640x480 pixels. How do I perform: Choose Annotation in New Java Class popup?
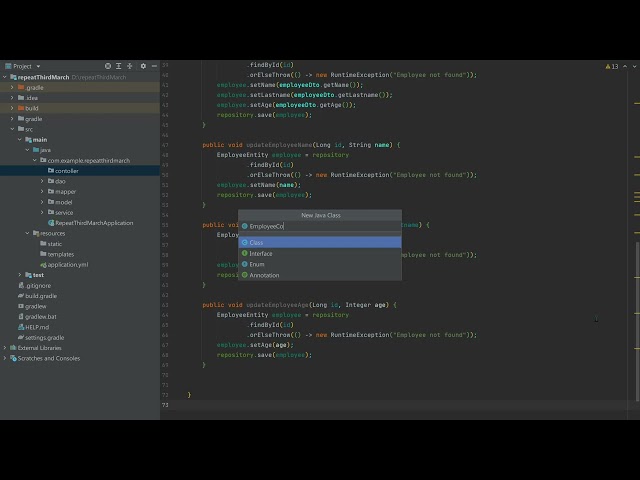point(320,275)
